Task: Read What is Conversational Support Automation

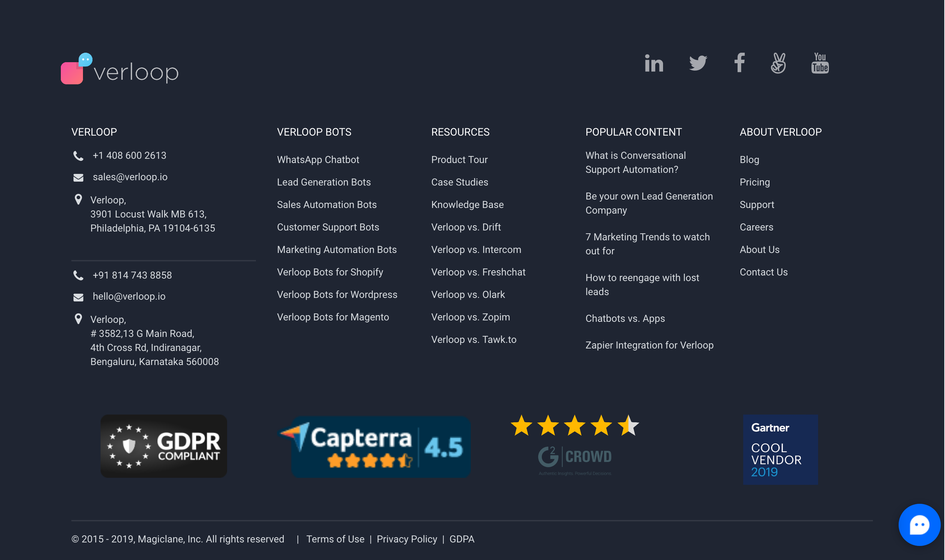Action: click(636, 163)
